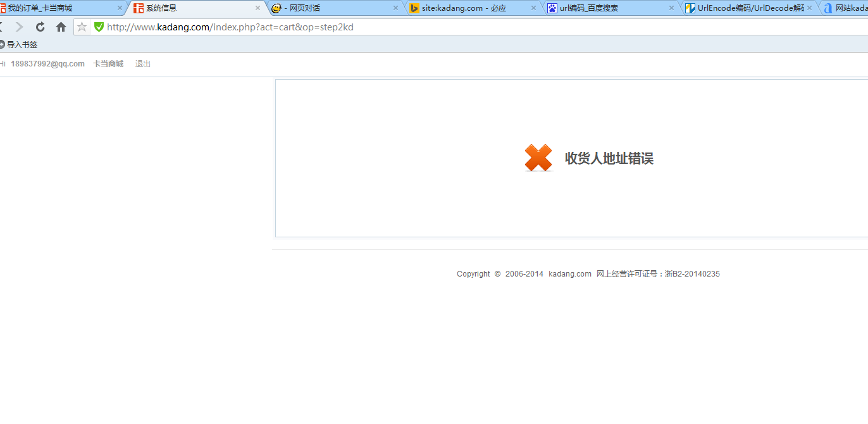Open the 导入书签 bookmark item
The width and height of the screenshot is (868, 424).
click(18, 44)
